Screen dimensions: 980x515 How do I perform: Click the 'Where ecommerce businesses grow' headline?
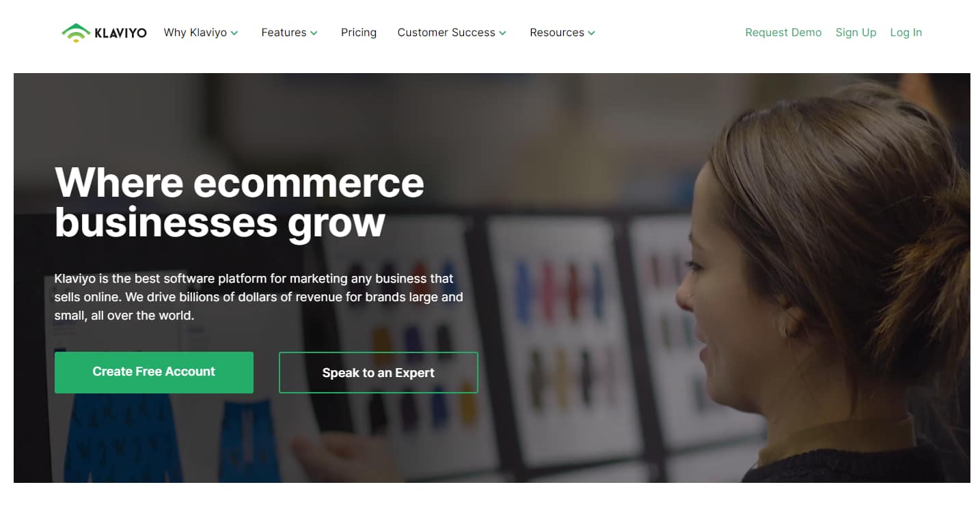coord(239,202)
